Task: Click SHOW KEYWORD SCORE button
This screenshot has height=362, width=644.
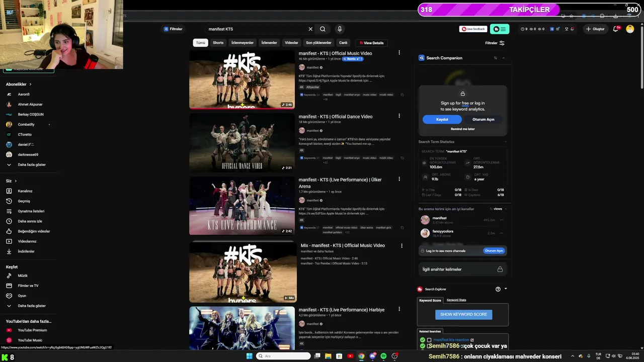Action: pos(463,314)
